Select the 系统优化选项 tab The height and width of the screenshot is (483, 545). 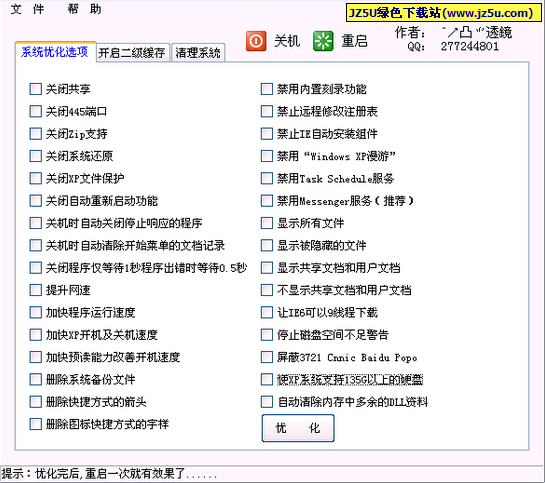[x=55, y=52]
